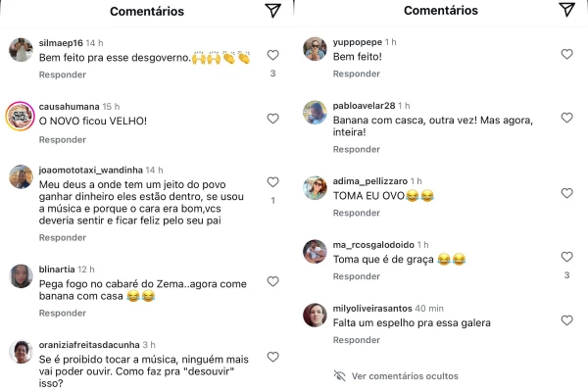The width and height of the screenshot is (588, 392).
Task: Open blinartia's avatar thumbnail
Action: [x=21, y=276]
